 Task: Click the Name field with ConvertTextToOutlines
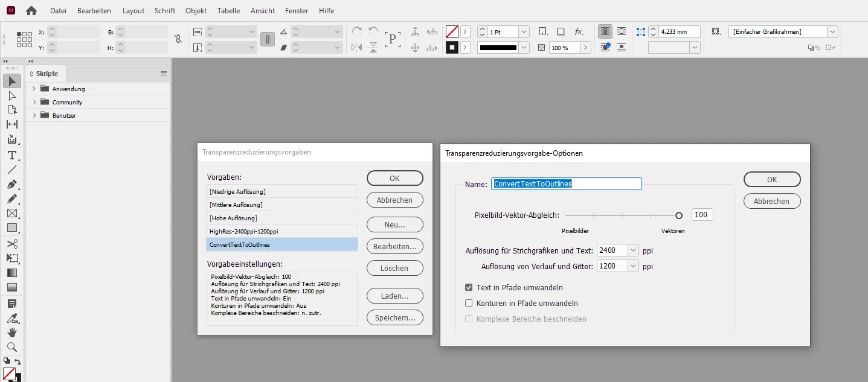click(x=567, y=184)
